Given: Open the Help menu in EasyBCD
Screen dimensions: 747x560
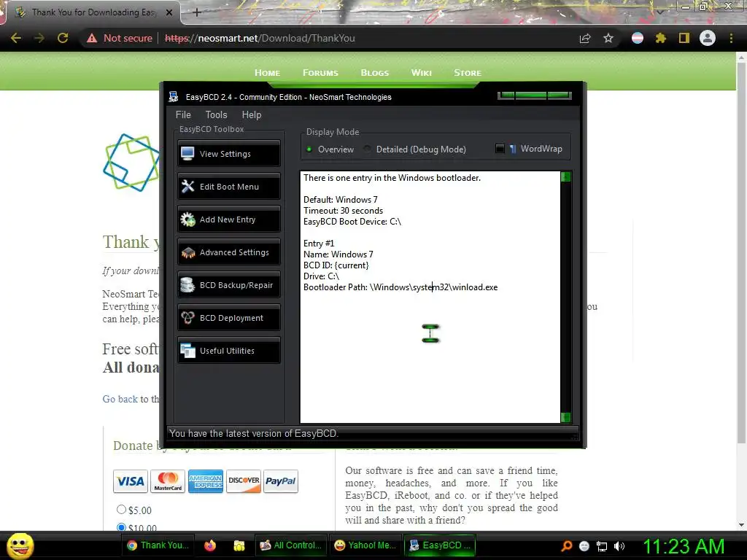Looking at the screenshot, I should [x=252, y=114].
